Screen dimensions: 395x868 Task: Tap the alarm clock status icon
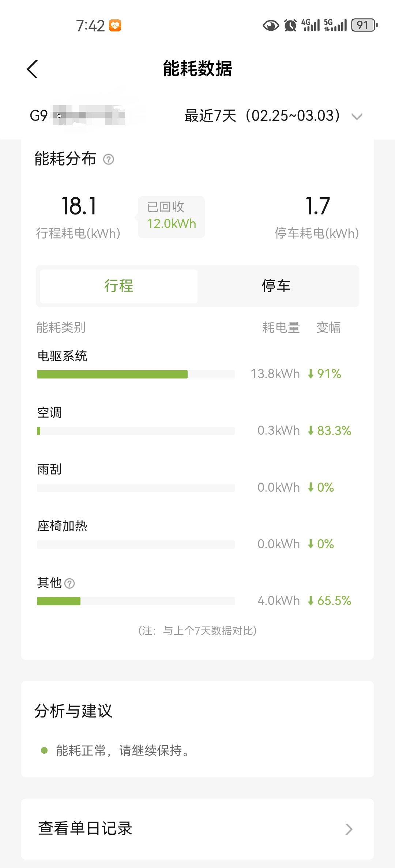pos(290,26)
